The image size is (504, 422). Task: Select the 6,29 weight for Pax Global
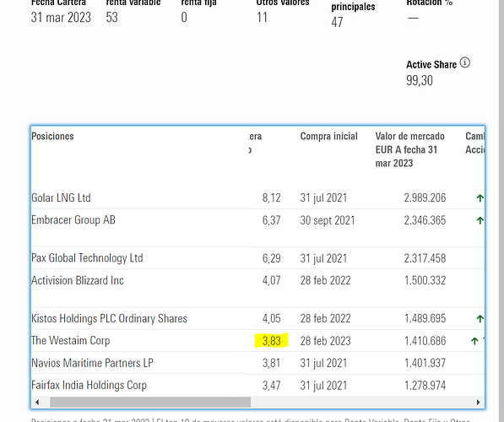[x=272, y=258]
